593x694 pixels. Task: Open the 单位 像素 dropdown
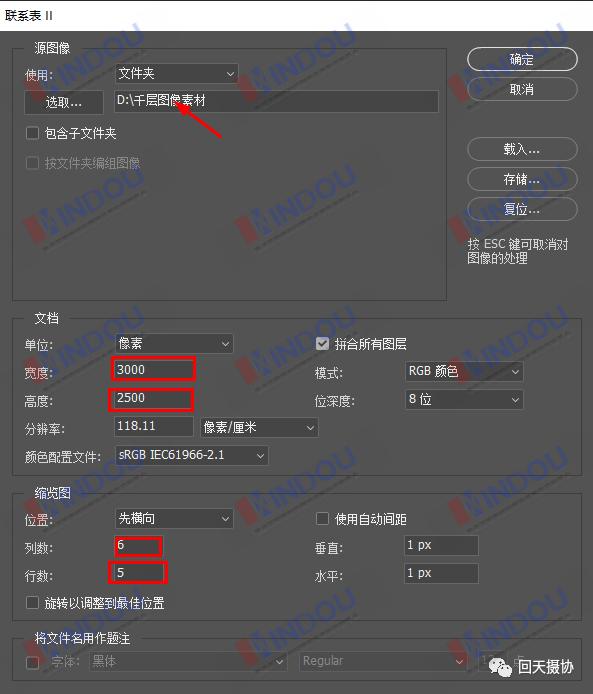pyautogui.click(x=174, y=343)
